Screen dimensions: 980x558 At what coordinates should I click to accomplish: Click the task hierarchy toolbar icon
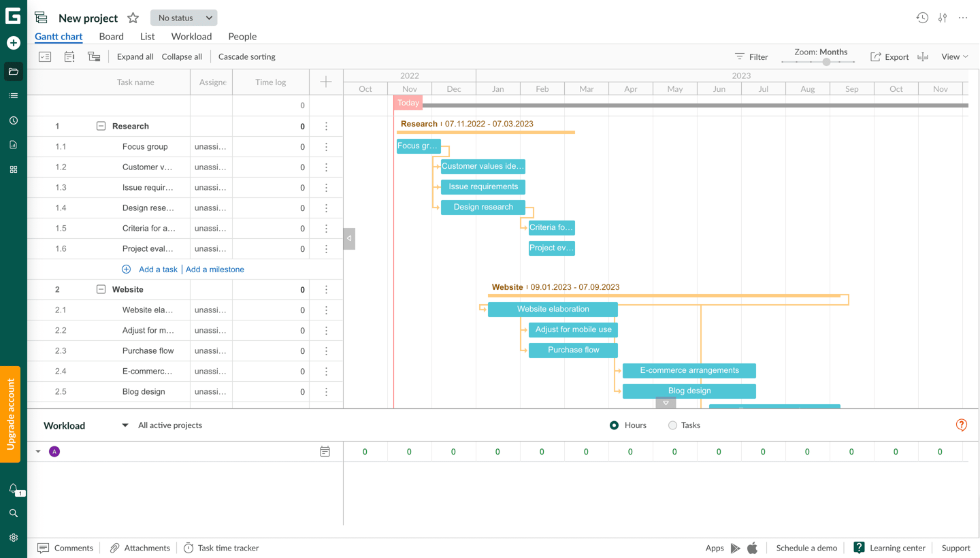click(x=94, y=56)
